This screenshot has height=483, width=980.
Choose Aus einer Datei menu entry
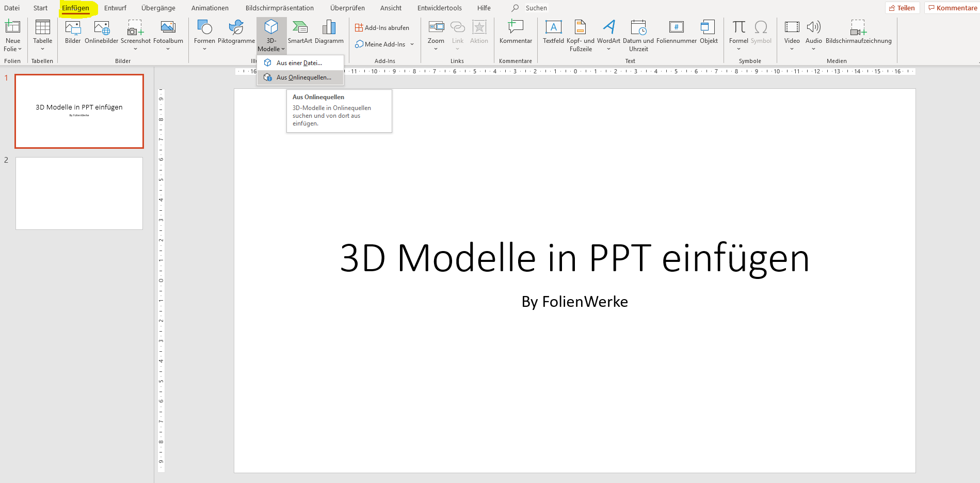tap(300, 63)
